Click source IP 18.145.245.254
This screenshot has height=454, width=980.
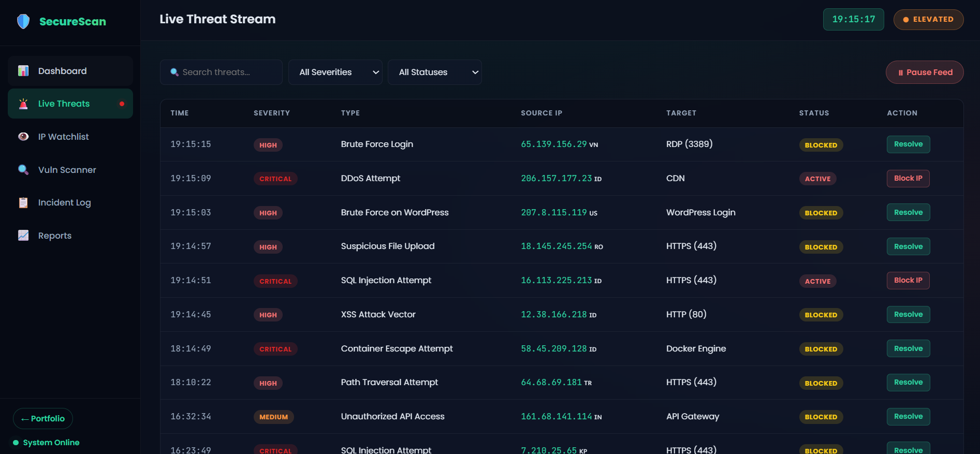pyautogui.click(x=557, y=246)
